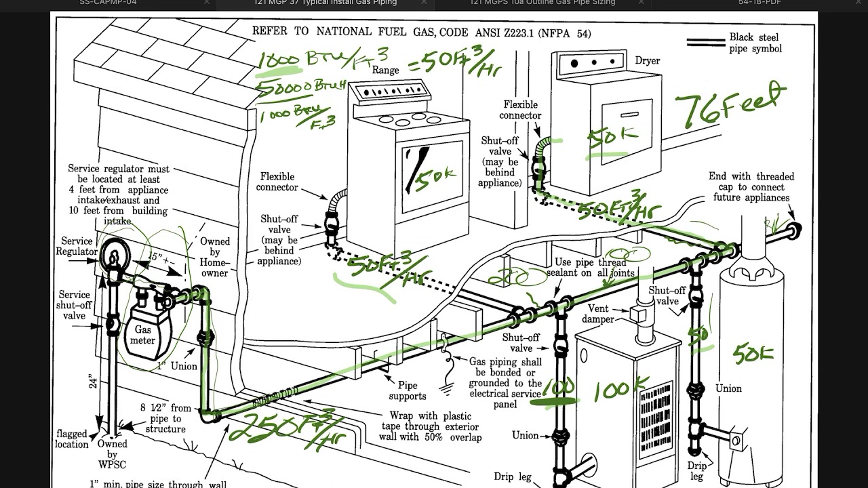Viewport: 868px width, 488px height.
Task: Click the 'Vent damper' label
Action: click(597, 314)
